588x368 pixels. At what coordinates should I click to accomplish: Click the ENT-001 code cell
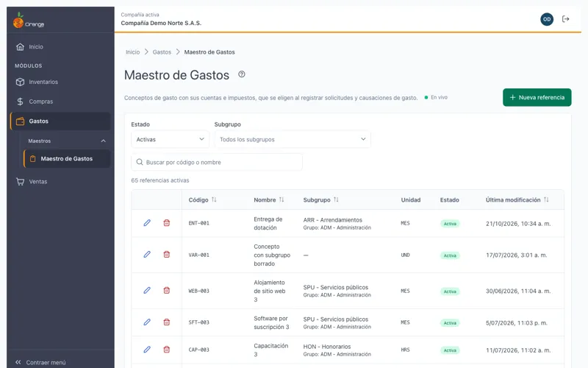pos(198,223)
